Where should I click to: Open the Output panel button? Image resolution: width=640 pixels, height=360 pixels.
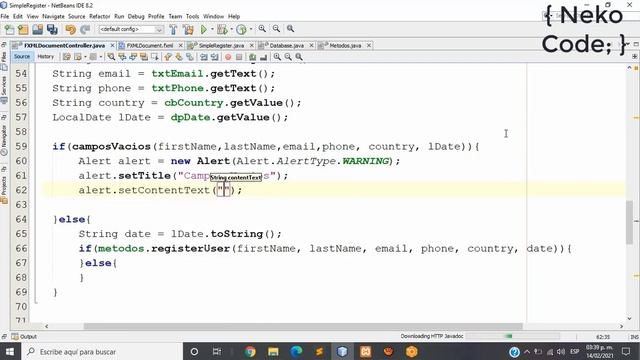(x=24, y=337)
